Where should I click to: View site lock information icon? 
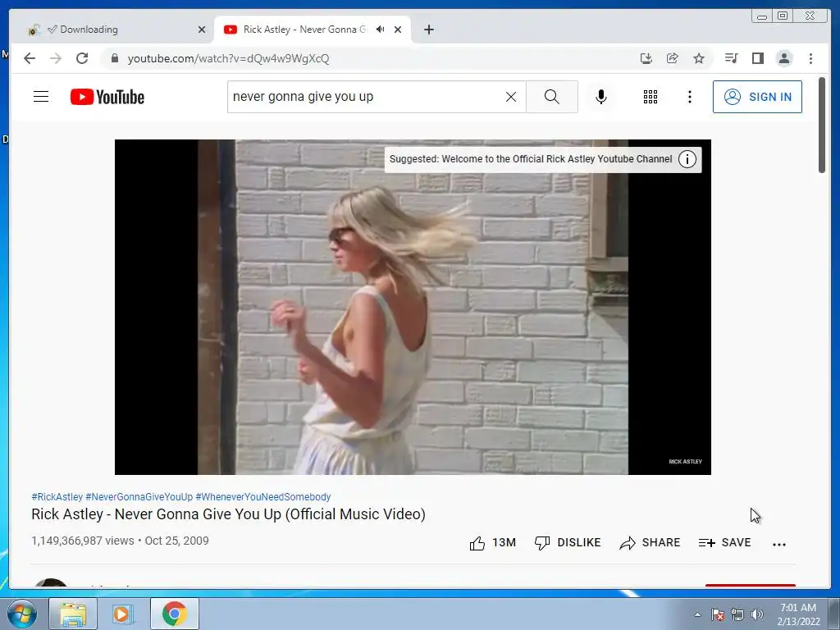pos(114,58)
